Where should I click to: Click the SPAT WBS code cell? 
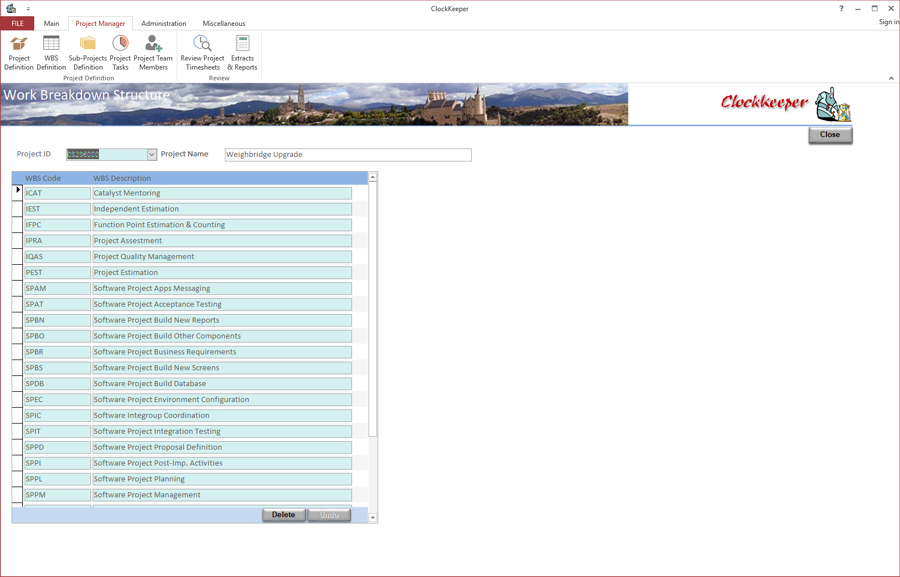(57, 304)
